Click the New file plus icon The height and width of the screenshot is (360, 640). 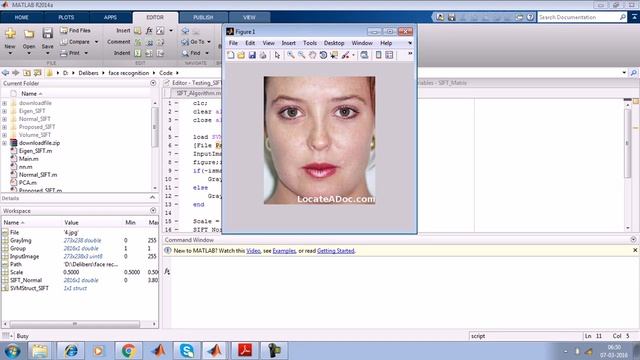pos(10,33)
